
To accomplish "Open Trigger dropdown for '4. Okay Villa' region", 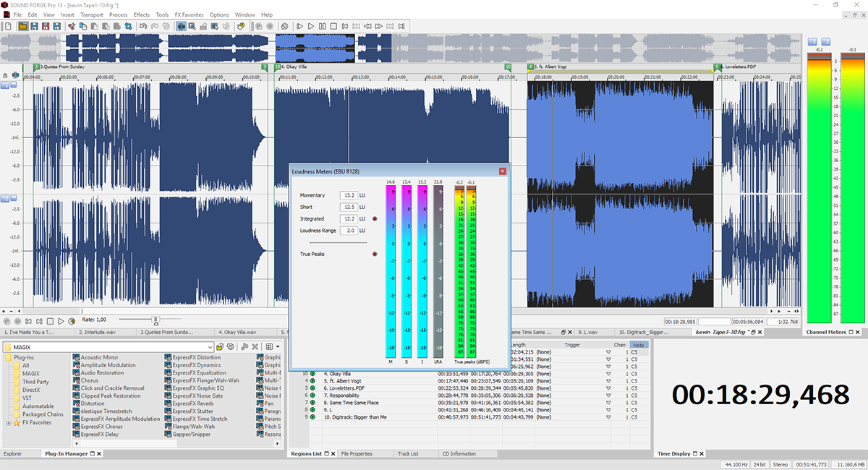I will tap(609, 373).
